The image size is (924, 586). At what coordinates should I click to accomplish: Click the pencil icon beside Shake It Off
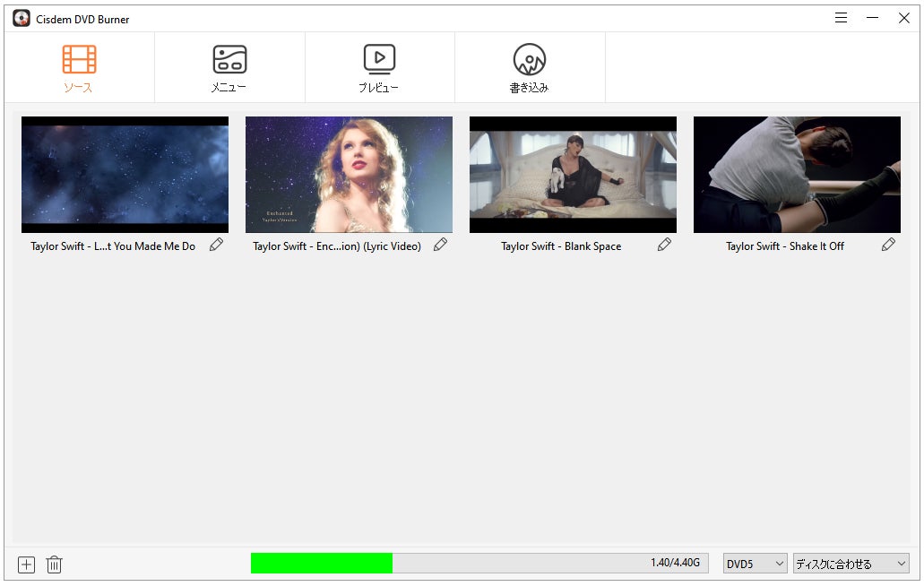[888, 245]
